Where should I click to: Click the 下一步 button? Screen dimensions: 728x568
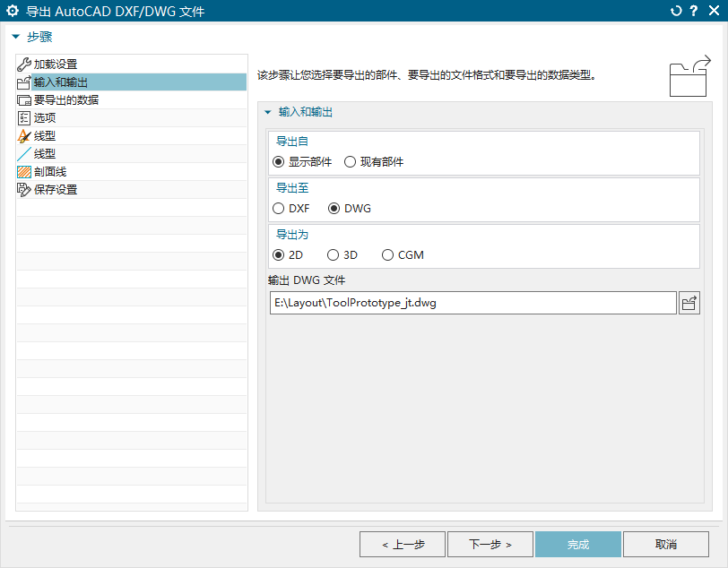pos(490,544)
